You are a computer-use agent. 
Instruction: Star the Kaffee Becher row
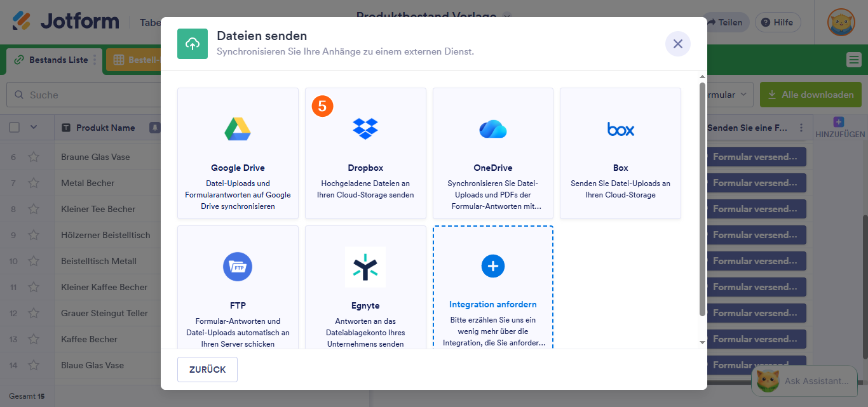click(x=34, y=339)
